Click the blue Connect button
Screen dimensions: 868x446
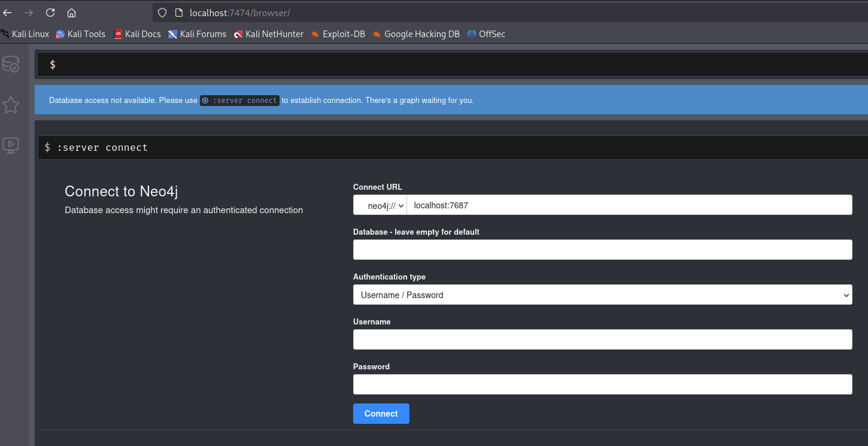381,414
